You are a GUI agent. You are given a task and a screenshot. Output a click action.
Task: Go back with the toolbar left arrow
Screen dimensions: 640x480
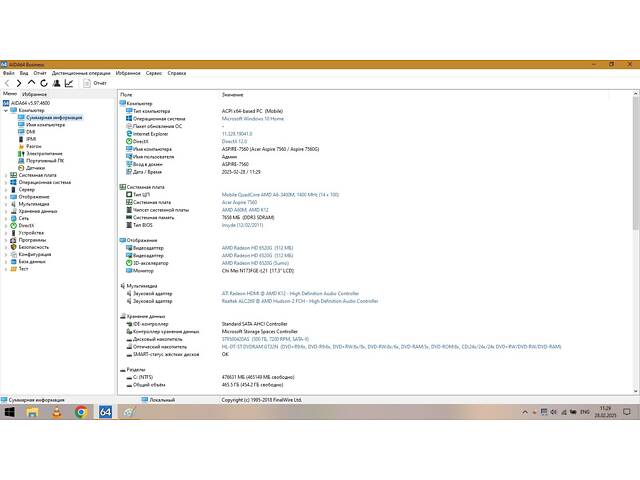click(x=7, y=83)
